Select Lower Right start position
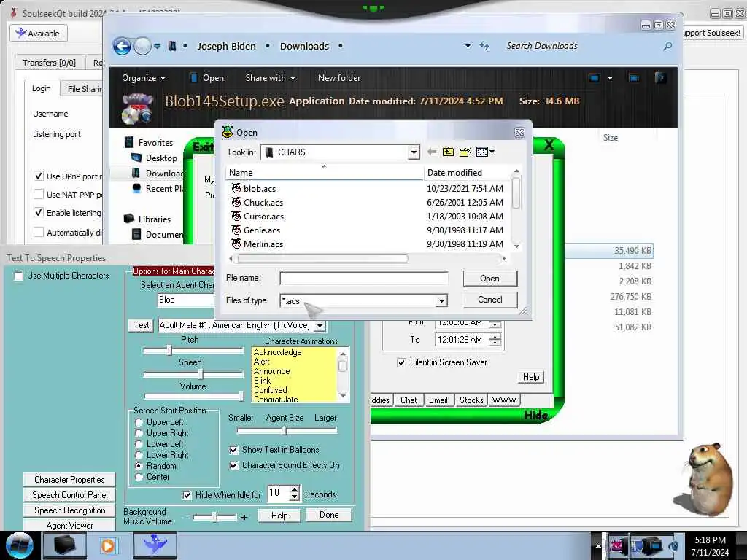The height and width of the screenshot is (560, 747). pyautogui.click(x=139, y=455)
